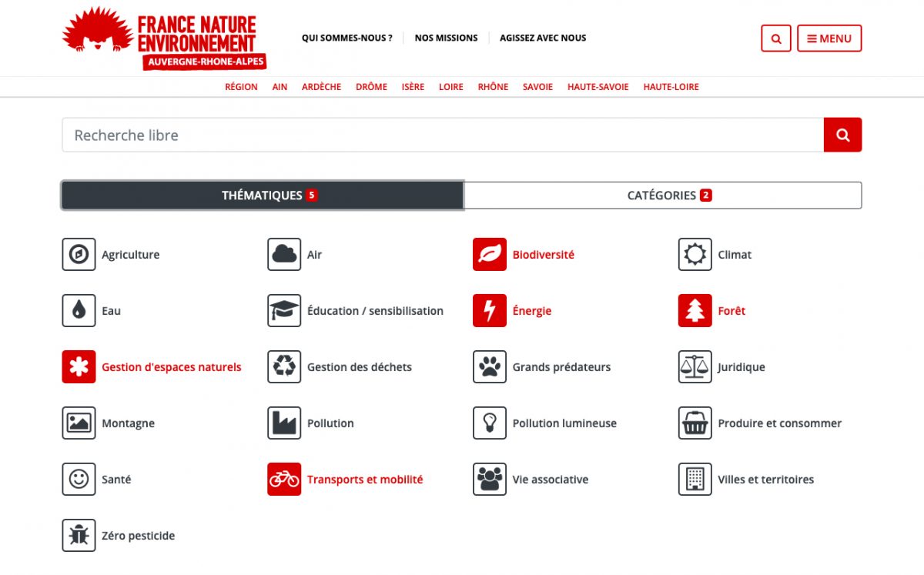
Task: Select the Juridique scales icon
Action: point(695,367)
